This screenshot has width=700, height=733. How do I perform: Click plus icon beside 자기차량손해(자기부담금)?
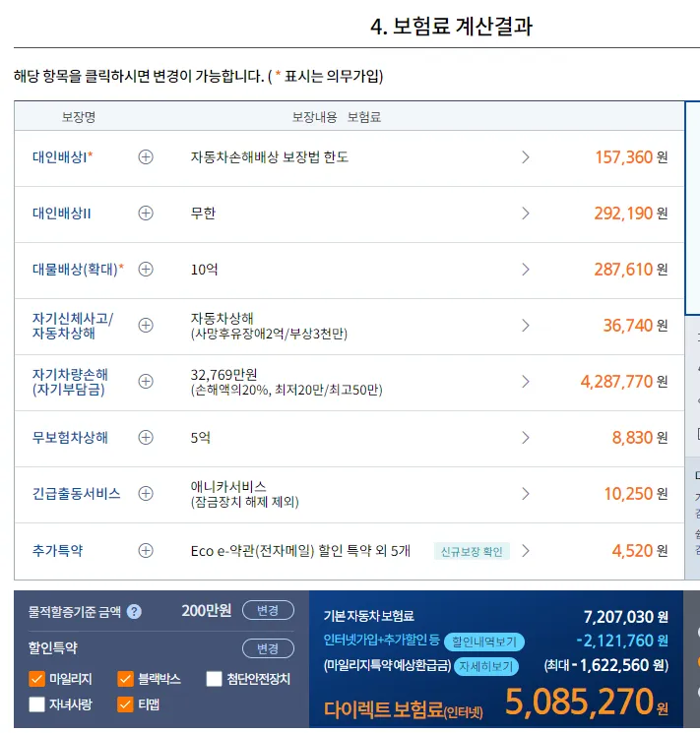pos(146,382)
